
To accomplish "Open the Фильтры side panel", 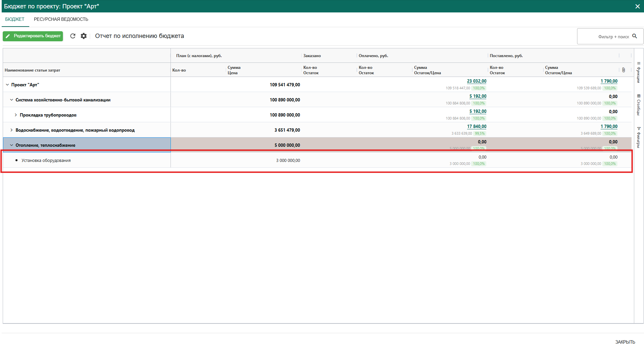I will 639,137.
